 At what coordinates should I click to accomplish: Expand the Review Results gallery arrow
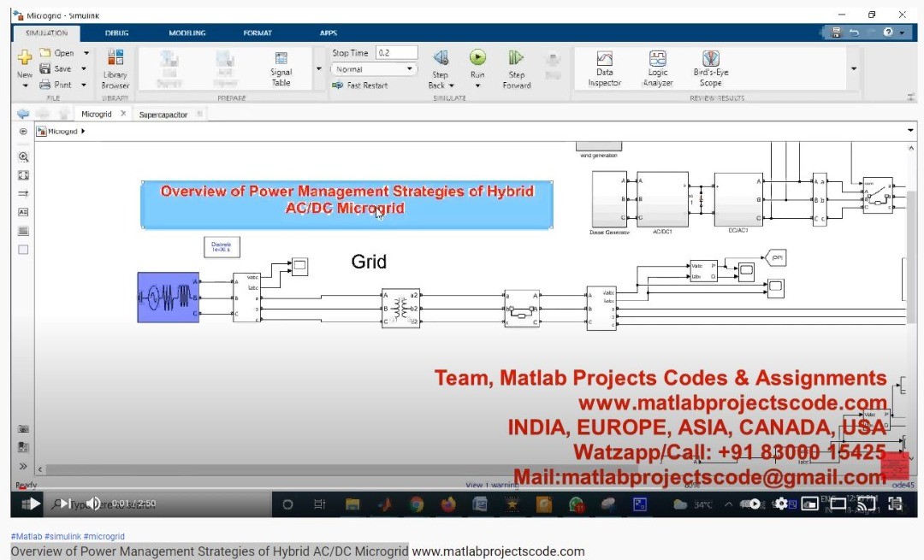pos(854,69)
